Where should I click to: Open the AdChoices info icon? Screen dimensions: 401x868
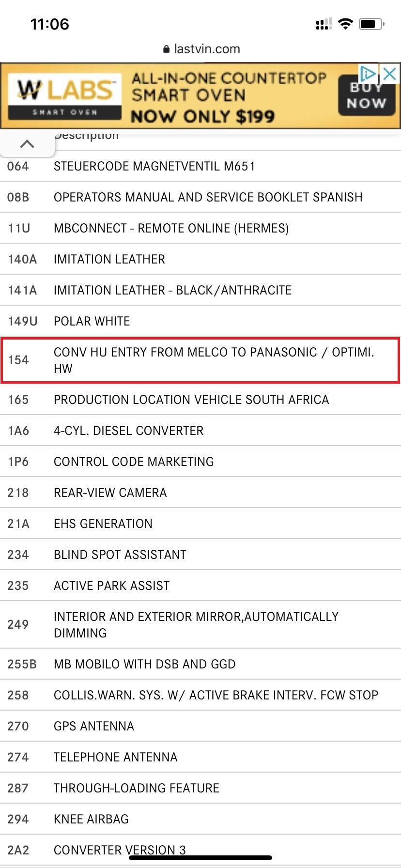tap(368, 74)
